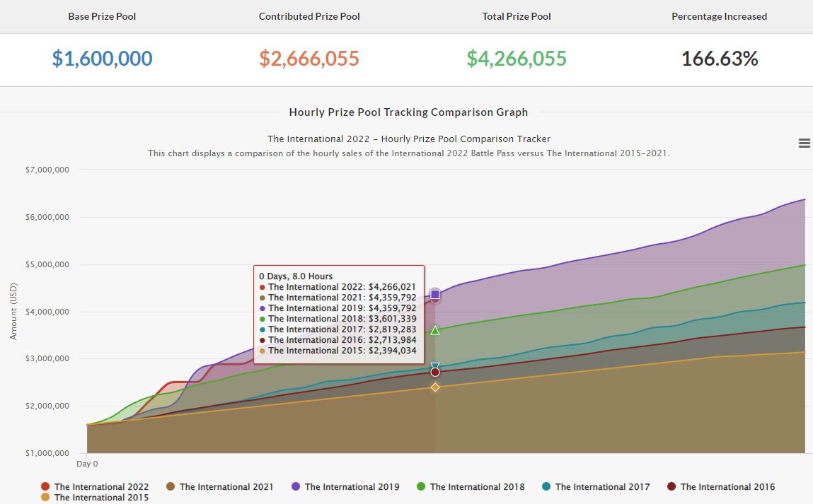Click the purple square 2019 data marker
The height and width of the screenshot is (504, 813).
(x=435, y=295)
